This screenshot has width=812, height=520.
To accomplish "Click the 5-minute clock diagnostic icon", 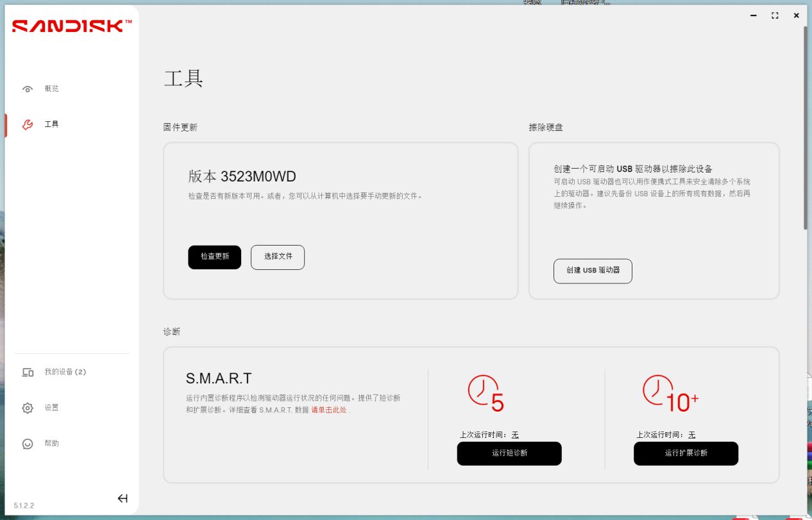I will point(486,392).
